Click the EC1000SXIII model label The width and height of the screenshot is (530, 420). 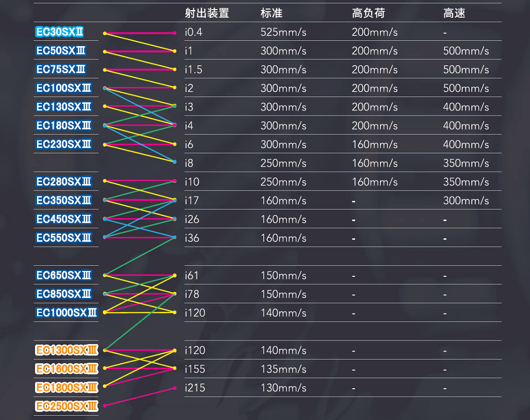point(67,312)
